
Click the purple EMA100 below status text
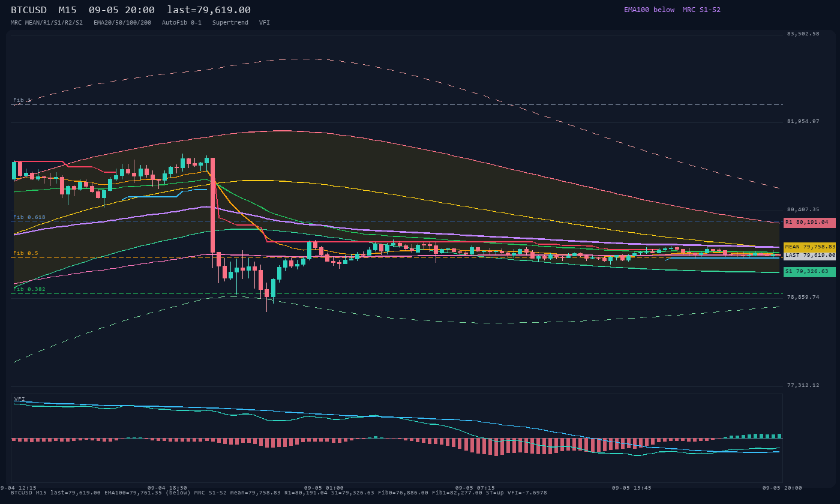pyautogui.click(x=649, y=10)
